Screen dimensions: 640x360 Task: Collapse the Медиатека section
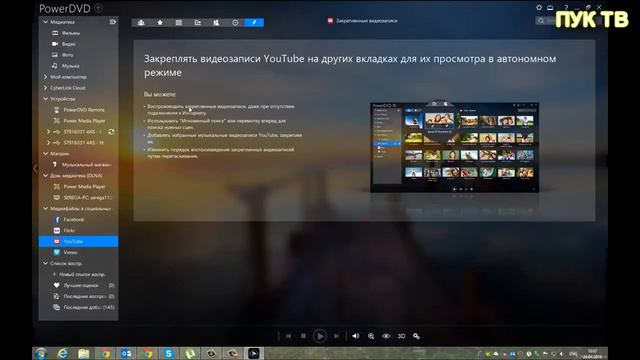point(45,22)
